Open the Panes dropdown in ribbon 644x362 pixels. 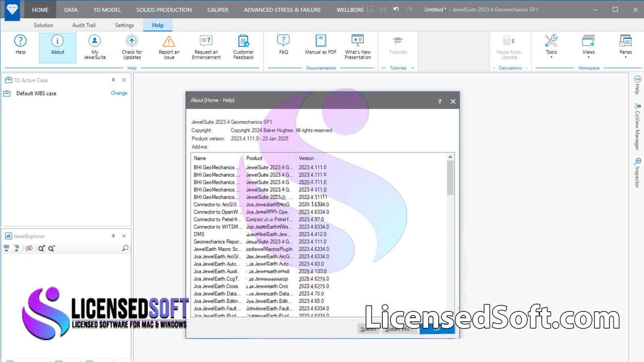(x=625, y=46)
